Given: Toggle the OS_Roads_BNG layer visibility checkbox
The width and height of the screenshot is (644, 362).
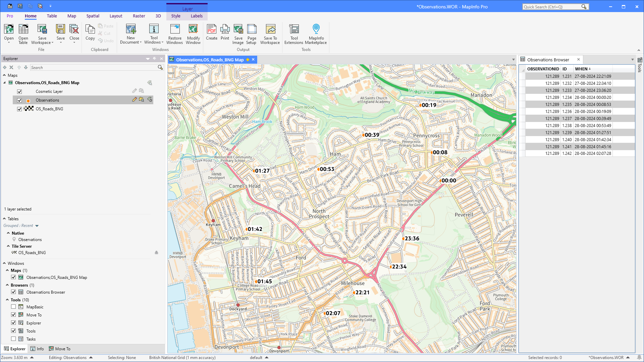Looking at the screenshot, I should (19, 109).
